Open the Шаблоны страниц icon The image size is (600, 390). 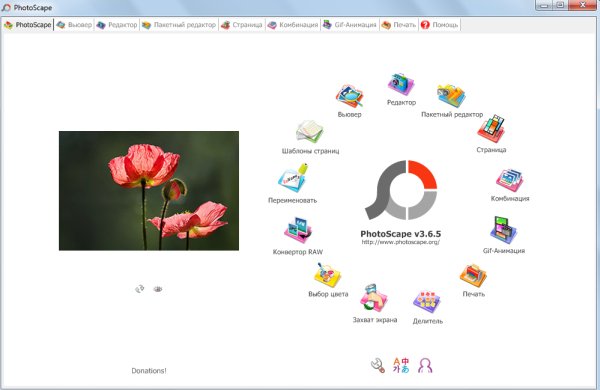pyautogui.click(x=310, y=132)
